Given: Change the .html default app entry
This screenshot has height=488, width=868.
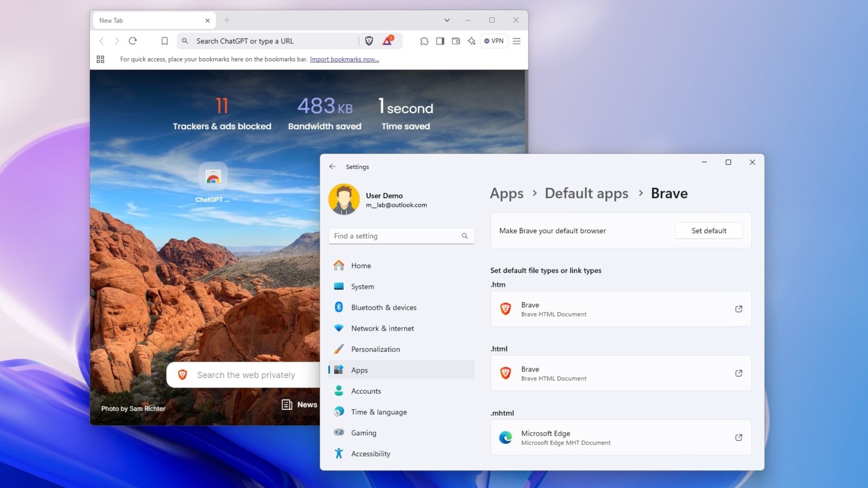Looking at the screenshot, I should [x=621, y=373].
